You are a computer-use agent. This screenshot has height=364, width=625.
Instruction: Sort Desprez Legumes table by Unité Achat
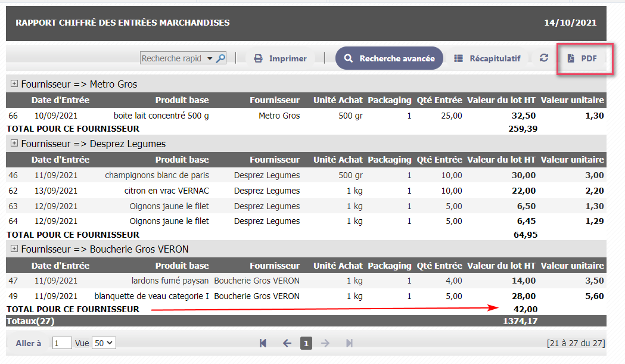tap(338, 160)
